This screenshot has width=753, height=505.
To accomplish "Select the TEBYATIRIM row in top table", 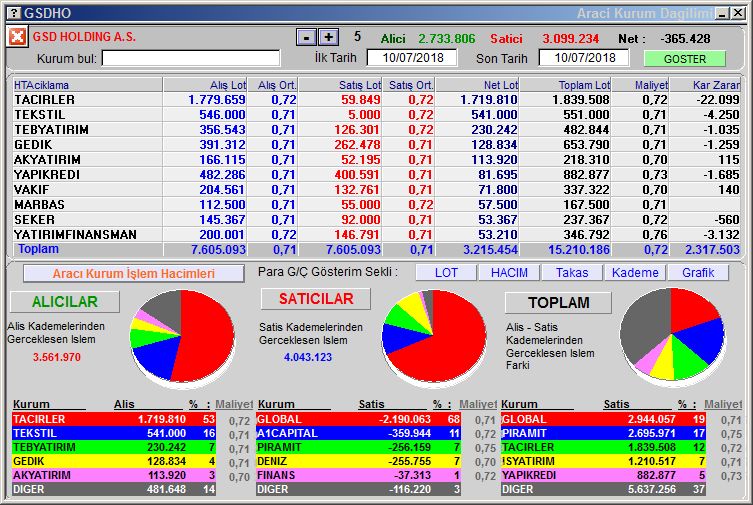I will click(x=377, y=130).
